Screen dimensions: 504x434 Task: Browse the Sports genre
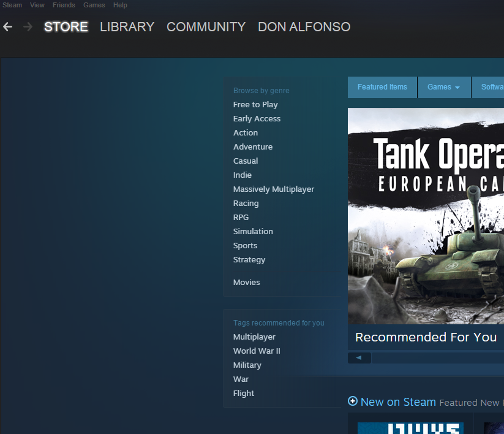pyautogui.click(x=245, y=245)
